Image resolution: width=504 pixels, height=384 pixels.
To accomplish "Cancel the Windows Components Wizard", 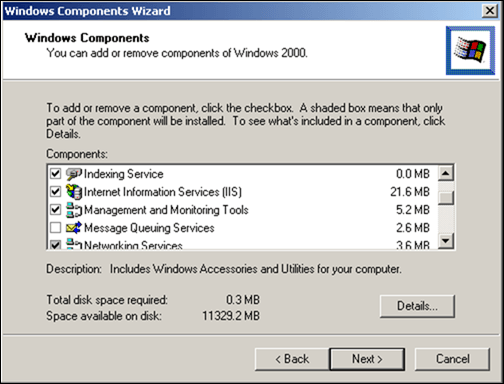I will pyautogui.click(x=452, y=359).
